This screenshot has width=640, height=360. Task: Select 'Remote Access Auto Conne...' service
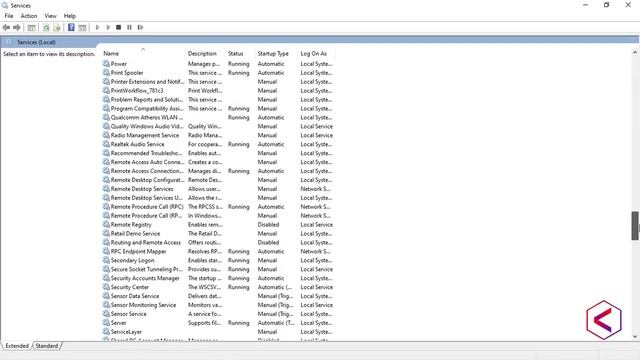(x=147, y=162)
